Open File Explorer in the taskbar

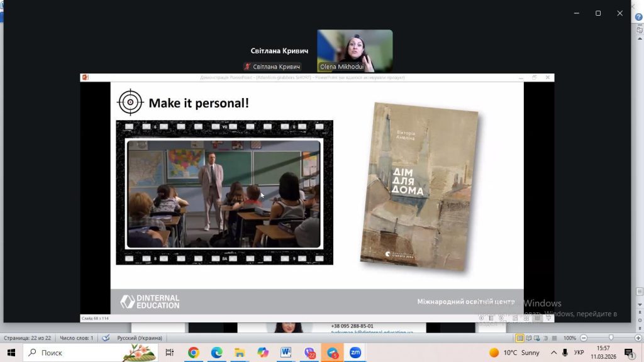click(x=240, y=353)
